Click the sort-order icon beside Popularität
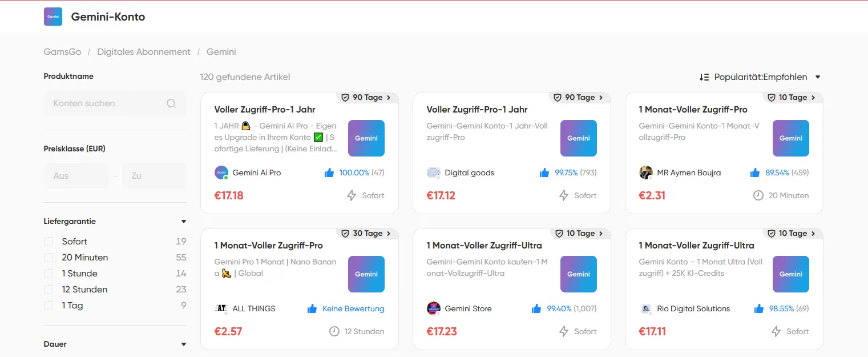This screenshot has height=357, width=868. click(x=704, y=77)
